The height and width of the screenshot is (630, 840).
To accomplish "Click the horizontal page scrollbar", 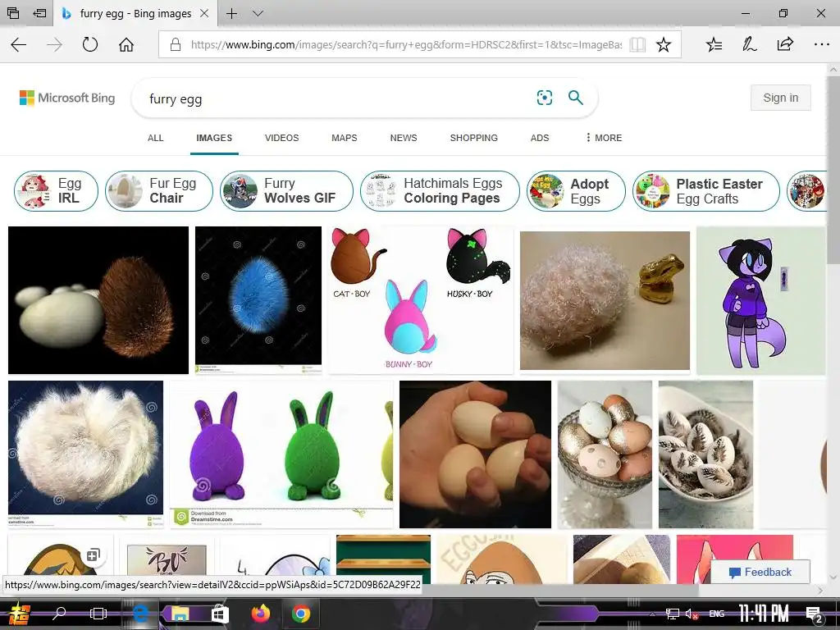I will pyautogui.click(x=351, y=590).
